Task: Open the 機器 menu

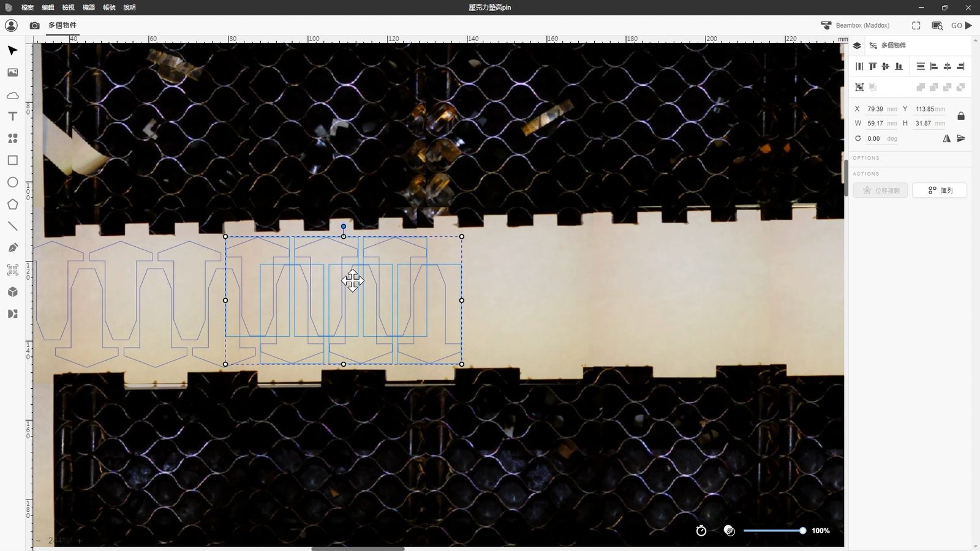Action: tap(89, 7)
